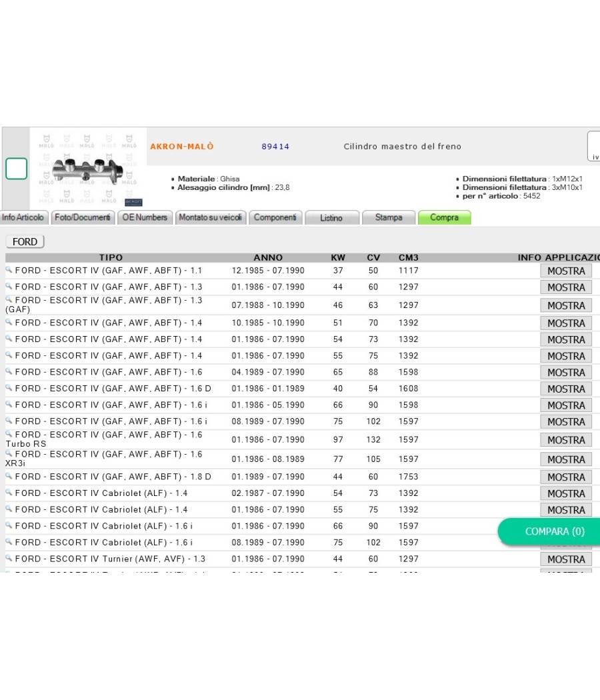Click the TIPO column header
The height and width of the screenshot is (700, 600).
click(x=111, y=257)
